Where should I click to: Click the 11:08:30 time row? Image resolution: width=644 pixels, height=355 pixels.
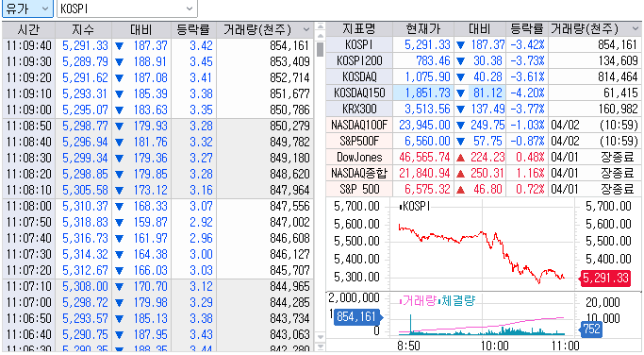(157, 158)
